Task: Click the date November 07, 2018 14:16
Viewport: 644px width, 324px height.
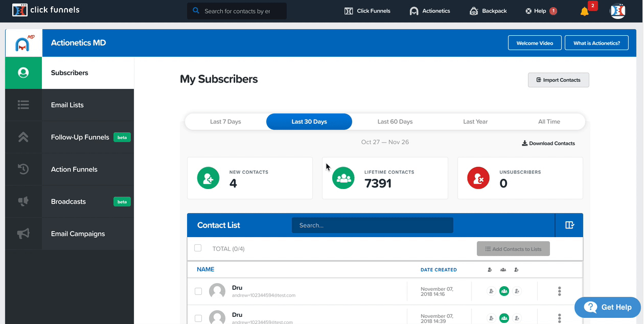Action: point(437,291)
